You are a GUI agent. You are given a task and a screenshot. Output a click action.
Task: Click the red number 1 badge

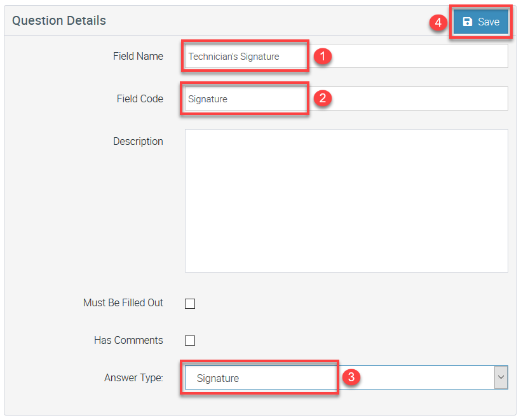[322, 56]
